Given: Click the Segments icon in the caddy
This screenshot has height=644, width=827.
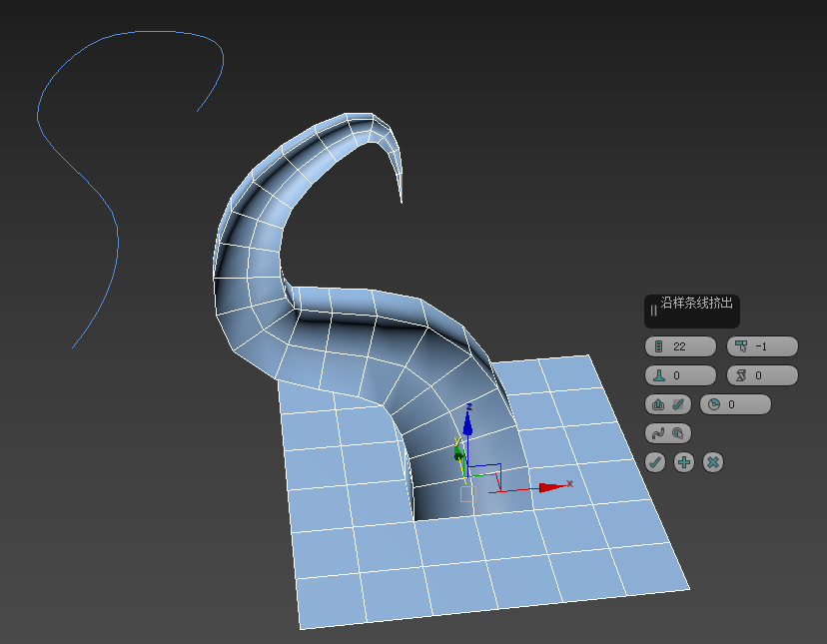Looking at the screenshot, I should pyautogui.click(x=658, y=346).
